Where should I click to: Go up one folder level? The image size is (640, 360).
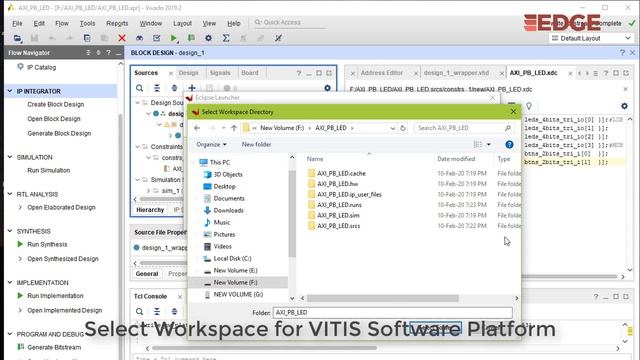pyautogui.click(x=234, y=128)
